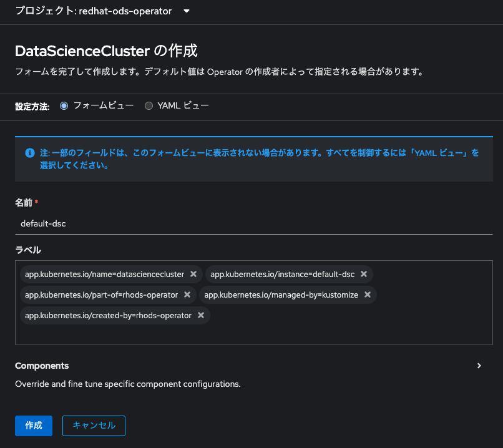Image resolution: width=503 pixels, height=448 pixels.
Task: Click the app.kubernetes.io/part-of=rhods-operator label text
Action: [x=101, y=295]
